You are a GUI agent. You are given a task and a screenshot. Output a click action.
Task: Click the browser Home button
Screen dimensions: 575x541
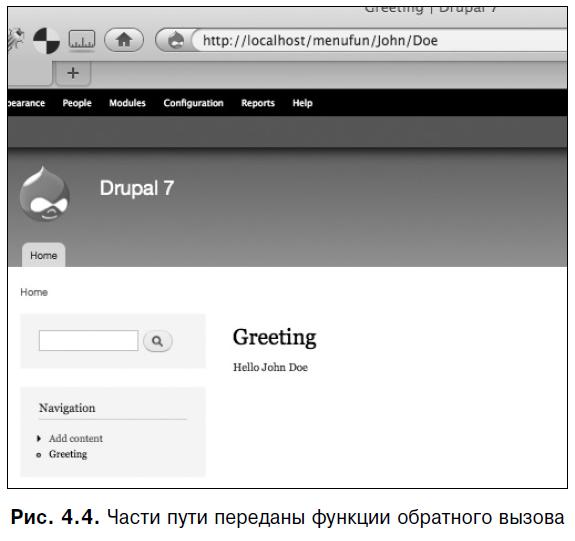click(x=124, y=40)
